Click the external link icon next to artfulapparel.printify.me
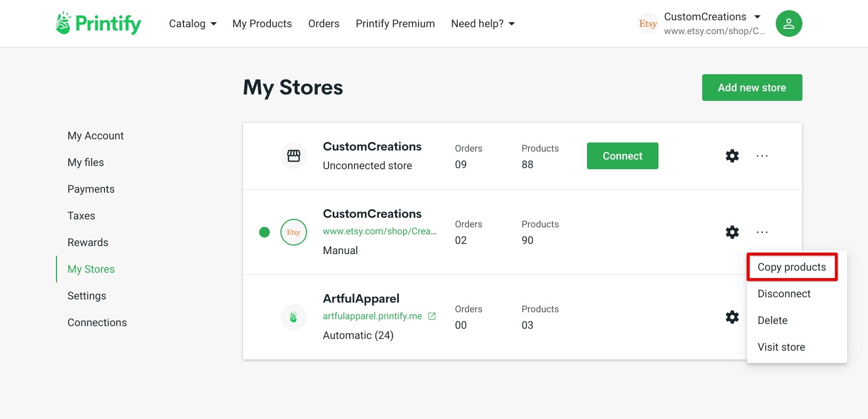Viewport: 868px width, 419px height. pyautogui.click(x=432, y=316)
